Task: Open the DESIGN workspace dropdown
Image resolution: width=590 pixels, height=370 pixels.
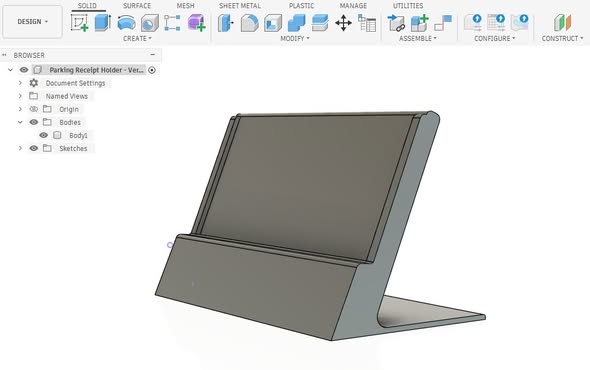Action: click(32, 22)
